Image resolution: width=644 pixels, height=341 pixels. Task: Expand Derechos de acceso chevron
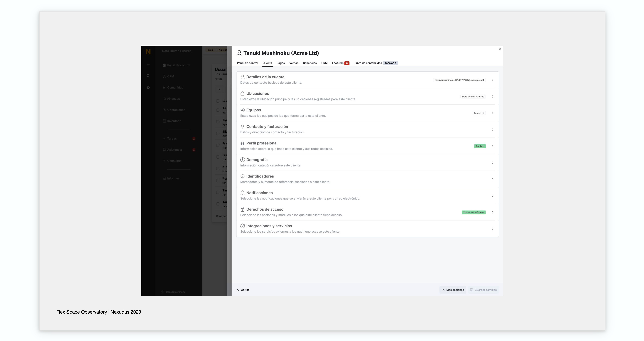point(493,212)
